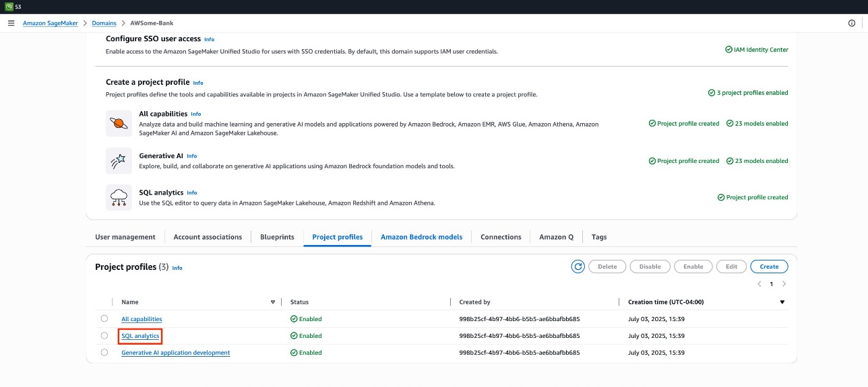Click the 3 project profiles enabled status
The width and height of the screenshot is (868, 387).
click(x=748, y=93)
